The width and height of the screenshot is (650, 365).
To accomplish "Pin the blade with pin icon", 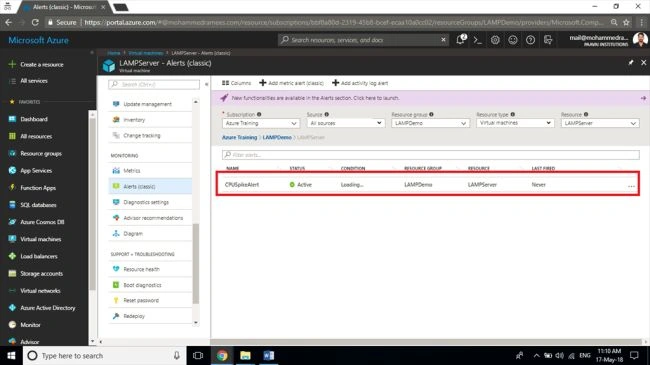I will click(x=631, y=63).
